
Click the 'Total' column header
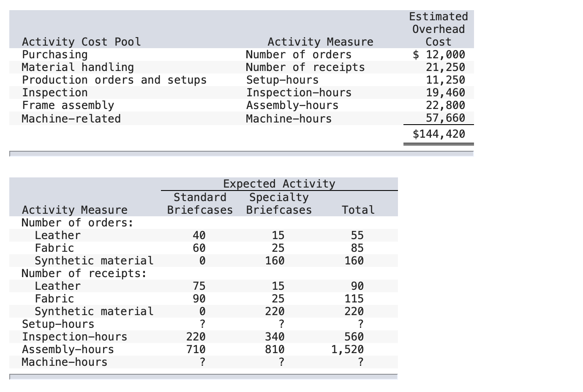[x=358, y=210]
